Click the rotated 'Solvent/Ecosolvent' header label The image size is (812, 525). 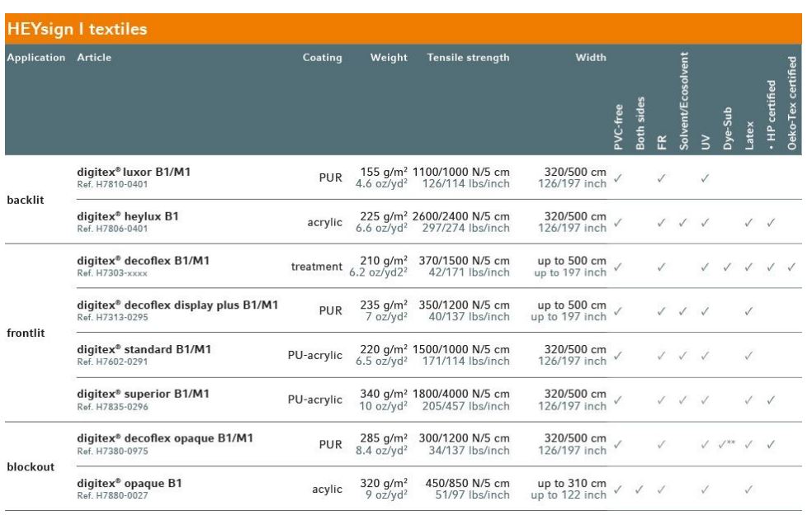[x=683, y=101]
